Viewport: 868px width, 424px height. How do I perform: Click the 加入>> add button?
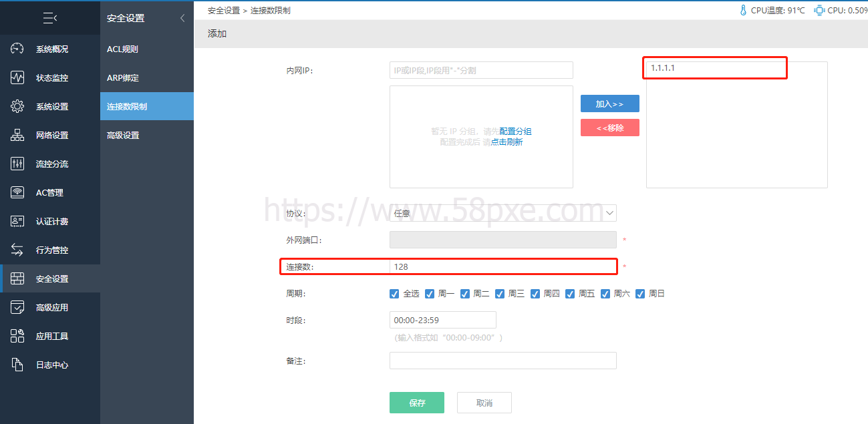(609, 103)
